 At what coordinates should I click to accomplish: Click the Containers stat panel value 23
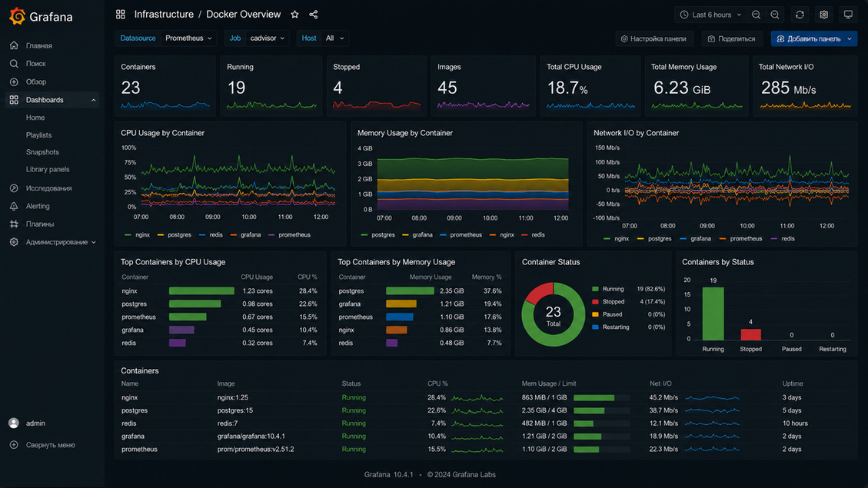point(131,88)
